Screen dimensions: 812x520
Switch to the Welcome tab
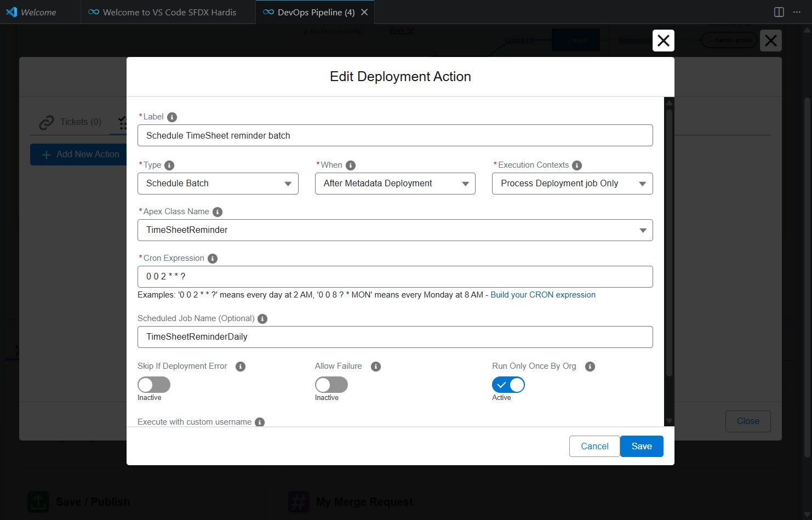38,12
